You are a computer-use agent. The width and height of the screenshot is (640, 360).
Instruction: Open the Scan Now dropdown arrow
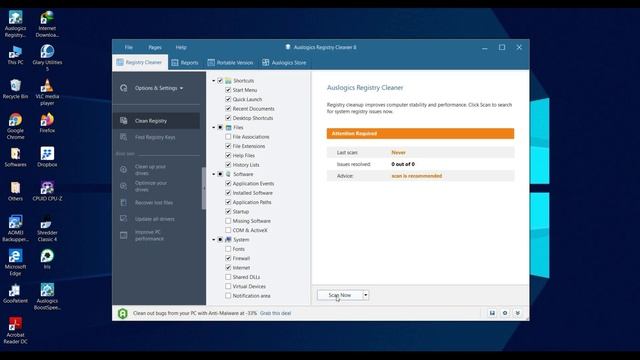tap(366, 295)
